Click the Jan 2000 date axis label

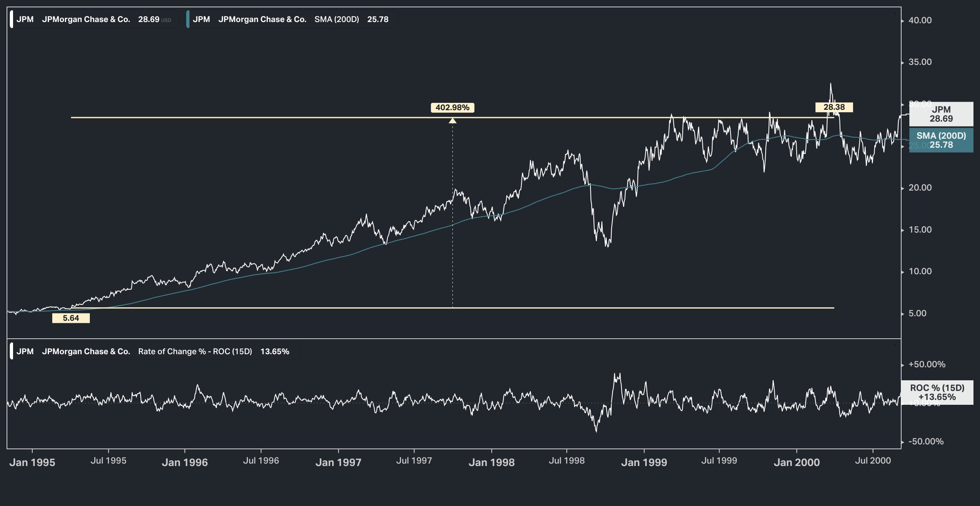[797, 462]
